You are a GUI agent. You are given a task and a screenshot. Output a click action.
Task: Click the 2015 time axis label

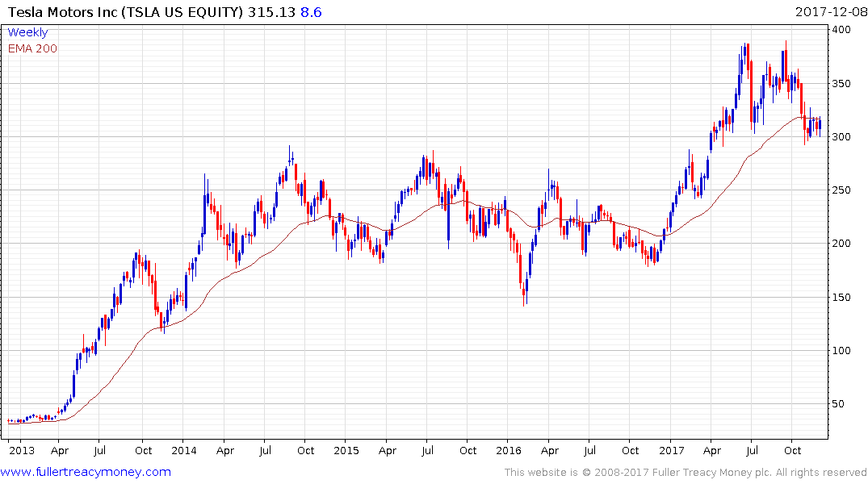tap(346, 450)
